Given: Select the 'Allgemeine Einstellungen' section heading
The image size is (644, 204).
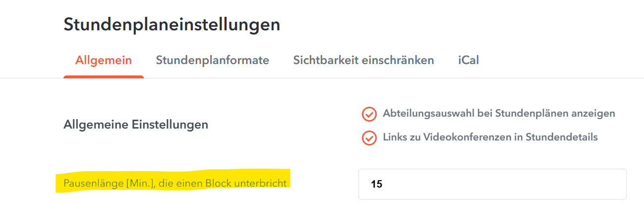Looking at the screenshot, I should [x=136, y=125].
